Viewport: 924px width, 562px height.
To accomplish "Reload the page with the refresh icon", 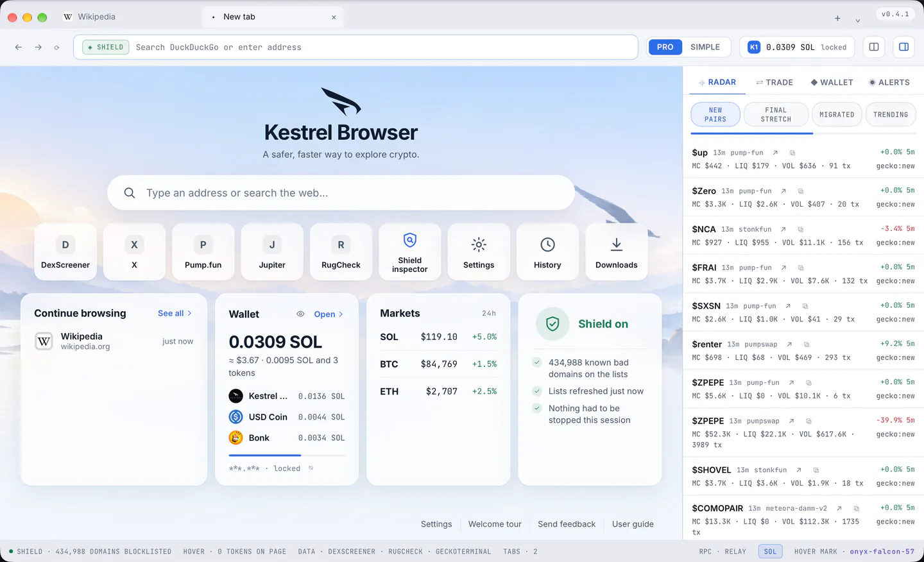I will (x=57, y=47).
